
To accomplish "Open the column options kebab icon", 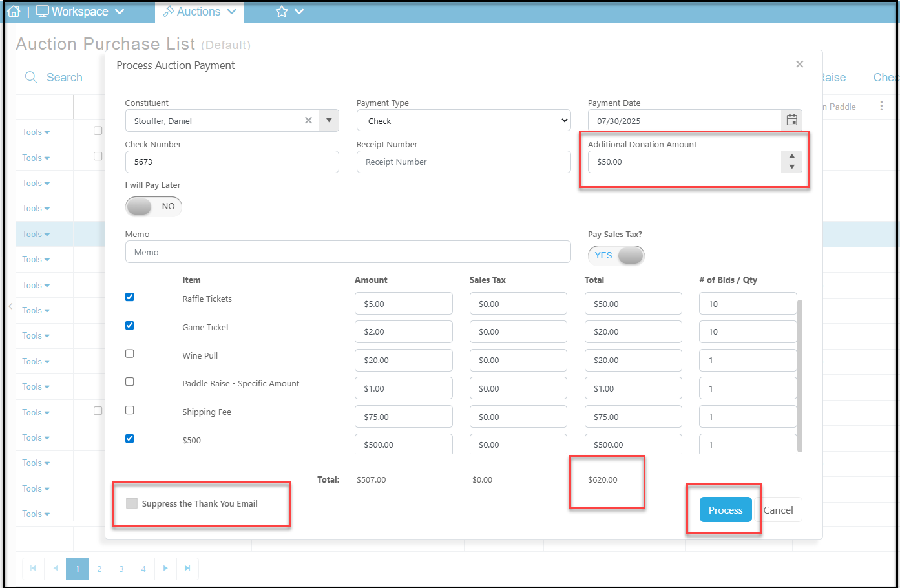I will pos(881,106).
